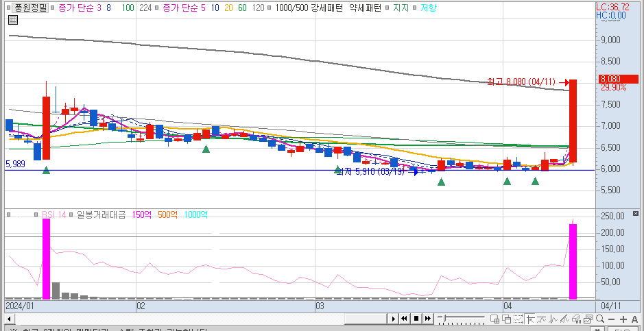The image size is (644, 331).
Task: Click the cyan 저항 legend label
Action: [x=428, y=8]
